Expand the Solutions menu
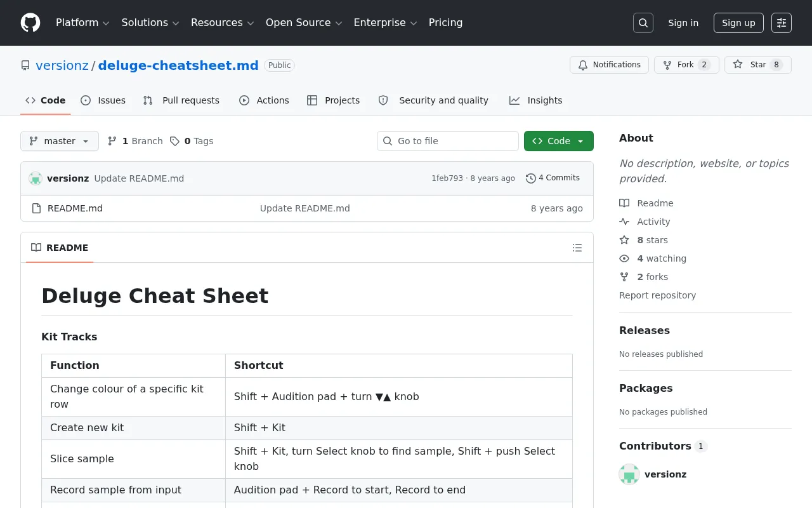This screenshot has width=812, height=508. 150,23
